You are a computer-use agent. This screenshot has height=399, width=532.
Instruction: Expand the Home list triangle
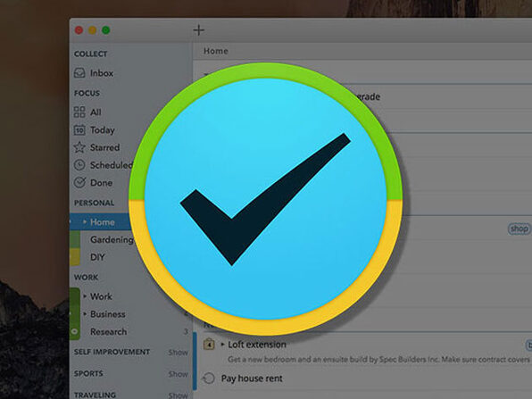(85, 222)
